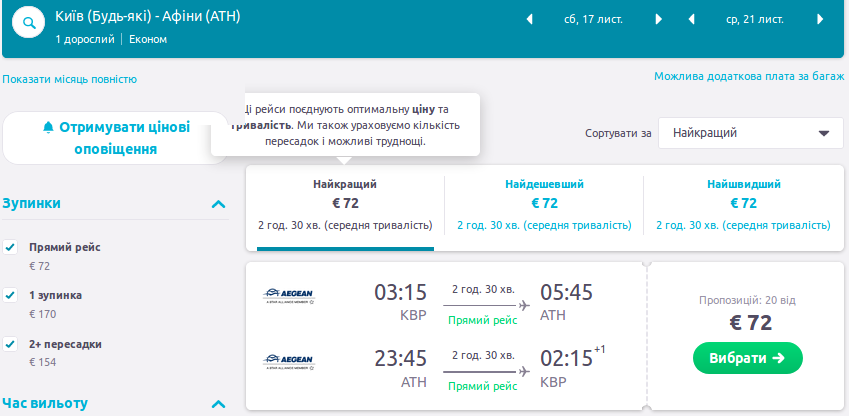
Task: Collapse the Зупинки filter section
Action: (218, 204)
